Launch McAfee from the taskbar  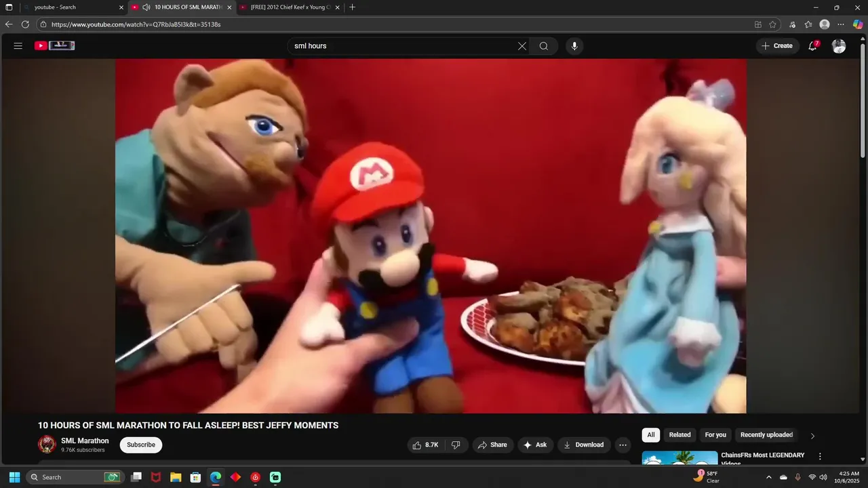(x=156, y=477)
